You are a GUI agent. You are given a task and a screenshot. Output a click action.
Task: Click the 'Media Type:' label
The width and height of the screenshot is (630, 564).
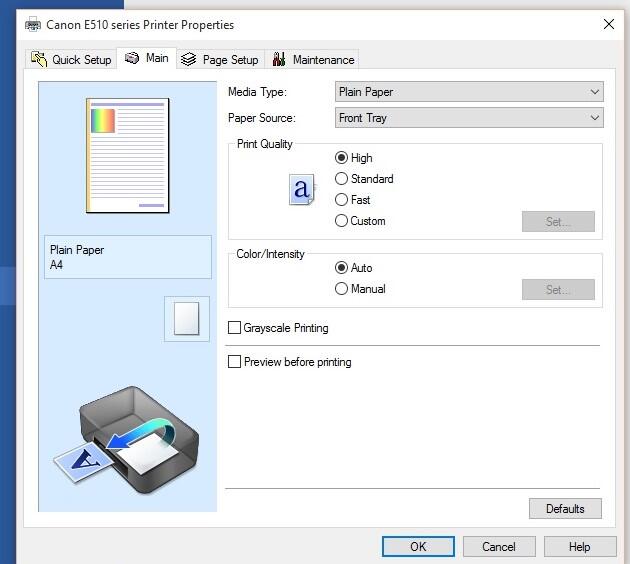258,92
